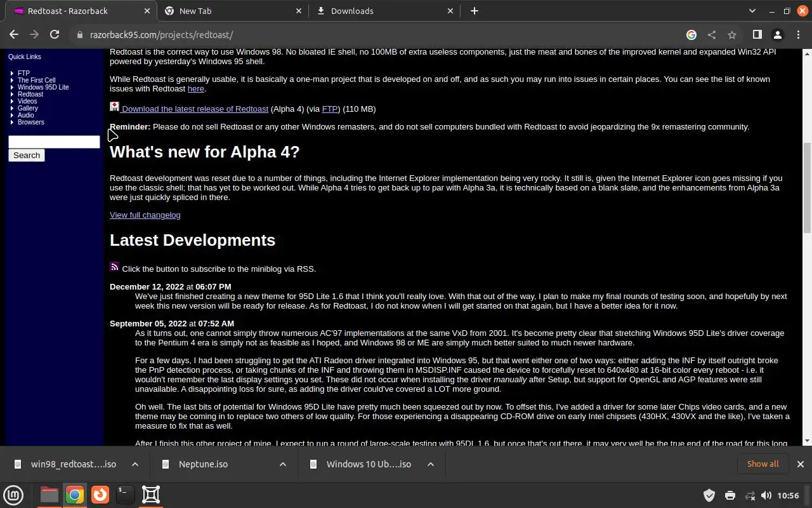The width and height of the screenshot is (812, 508).
Task: Click the Google icon in address bar
Action: [x=691, y=35]
